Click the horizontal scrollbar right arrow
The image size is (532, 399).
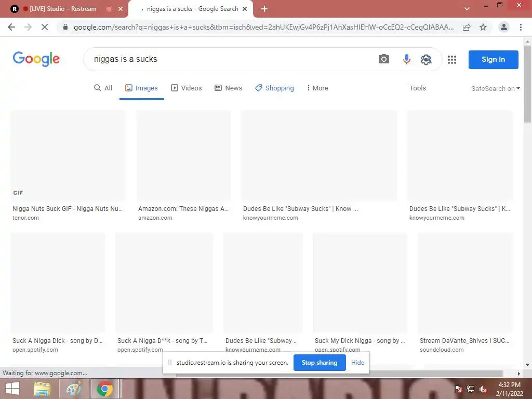(x=518, y=374)
